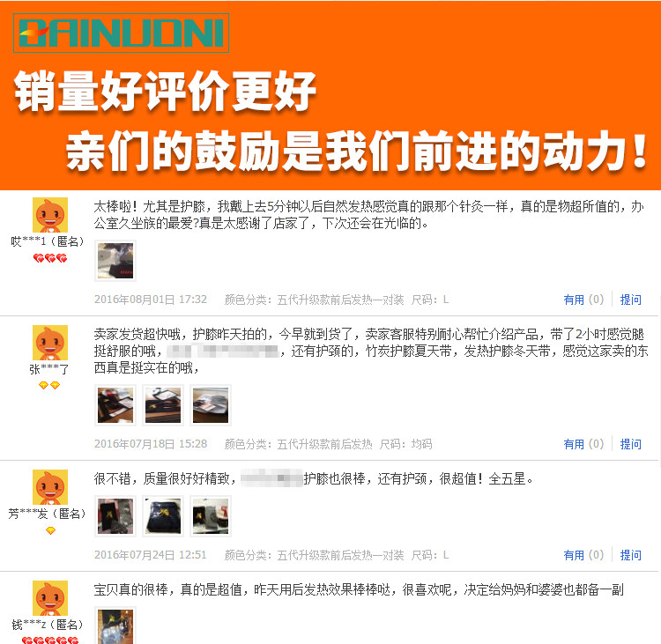The image size is (661, 644).
Task: Open second photo in 芳***发 review
Action: [163, 516]
